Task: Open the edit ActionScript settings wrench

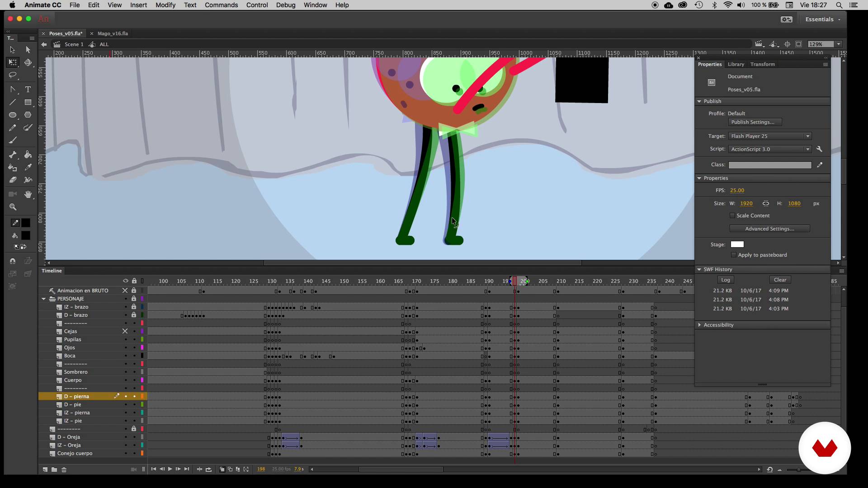Action: [819, 149]
